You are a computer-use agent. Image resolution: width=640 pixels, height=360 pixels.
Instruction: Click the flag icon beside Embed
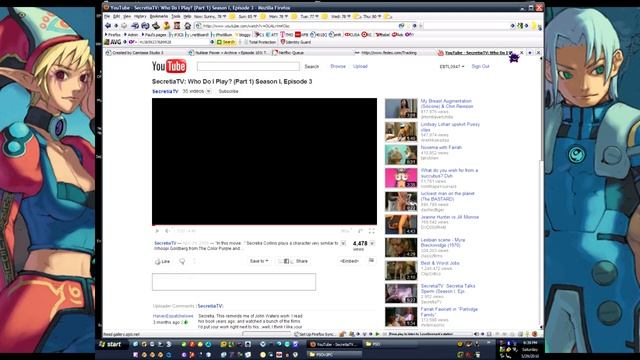tap(371, 260)
